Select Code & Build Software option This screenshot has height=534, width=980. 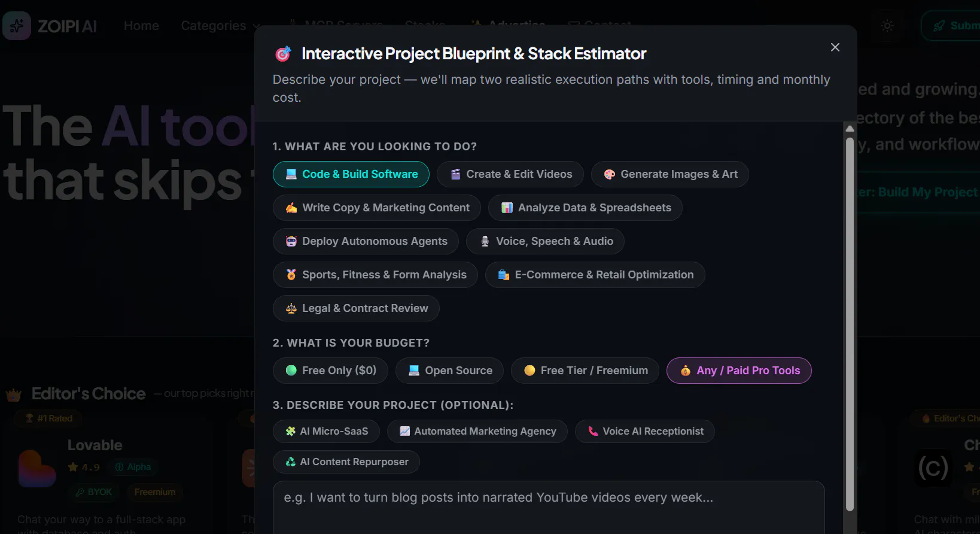[x=351, y=174]
